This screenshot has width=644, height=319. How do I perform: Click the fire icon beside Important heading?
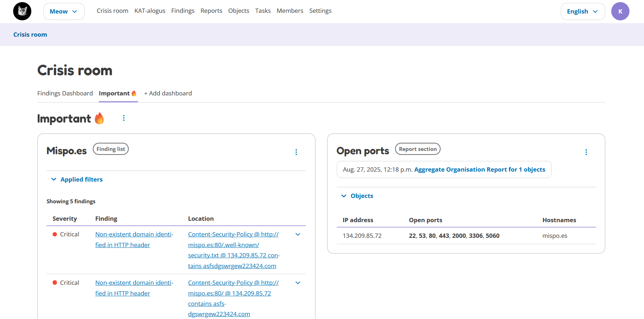point(100,118)
